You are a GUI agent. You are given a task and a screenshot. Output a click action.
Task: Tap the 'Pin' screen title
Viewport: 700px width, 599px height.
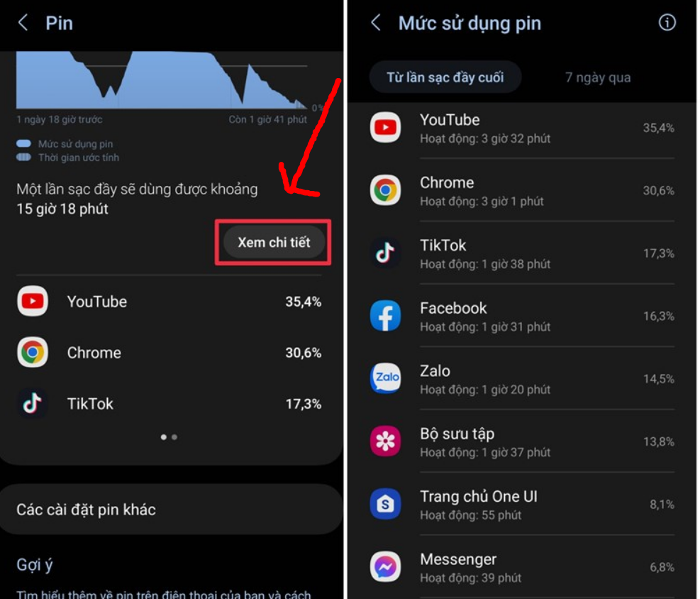click(59, 23)
